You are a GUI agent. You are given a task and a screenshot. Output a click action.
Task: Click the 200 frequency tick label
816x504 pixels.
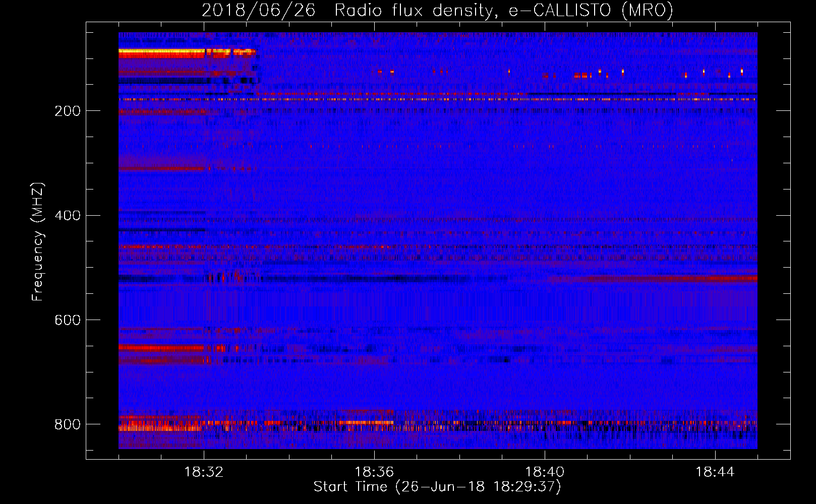click(x=68, y=111)
